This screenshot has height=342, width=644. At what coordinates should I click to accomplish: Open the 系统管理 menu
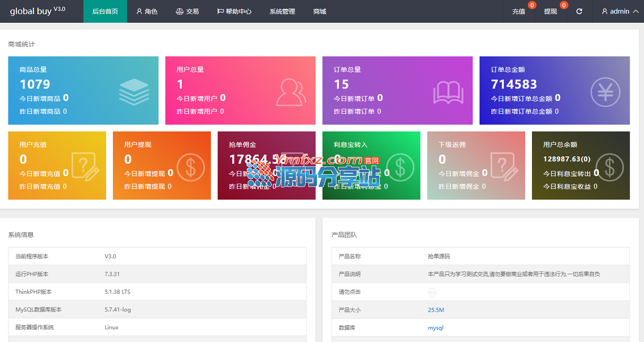pyautogui.click(x=282, y=11)
